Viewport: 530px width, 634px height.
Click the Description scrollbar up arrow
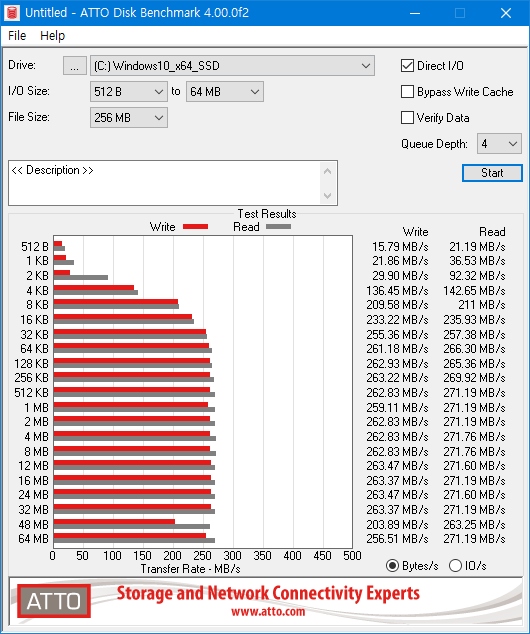tap(327, 171)
